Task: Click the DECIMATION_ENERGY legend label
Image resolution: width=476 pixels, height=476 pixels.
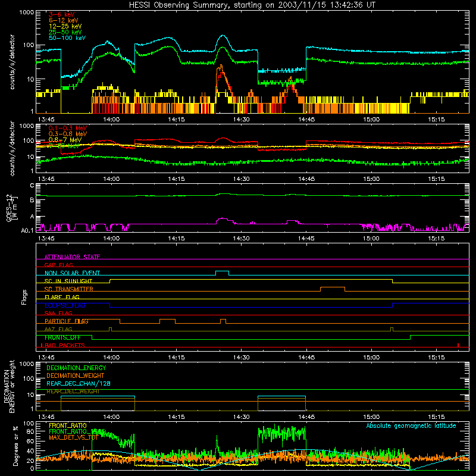Action: [x=76, y=368]
